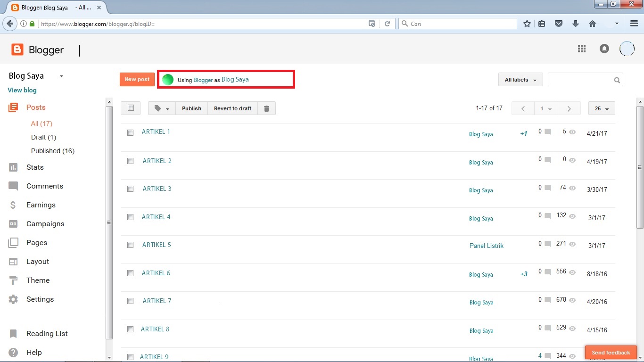Screen dimensions: 644x362
Task: Open Layout in the sidebar
Action: (x=38, y=262)
